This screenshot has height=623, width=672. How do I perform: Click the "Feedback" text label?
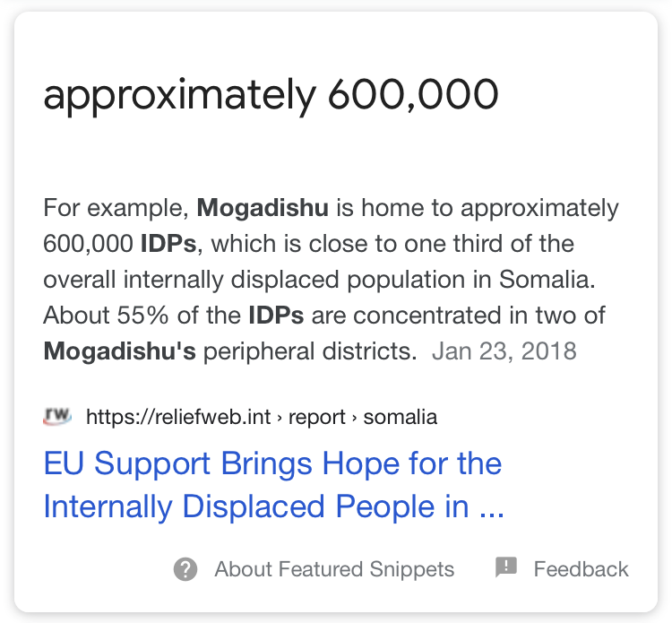[x=581, y=569]
